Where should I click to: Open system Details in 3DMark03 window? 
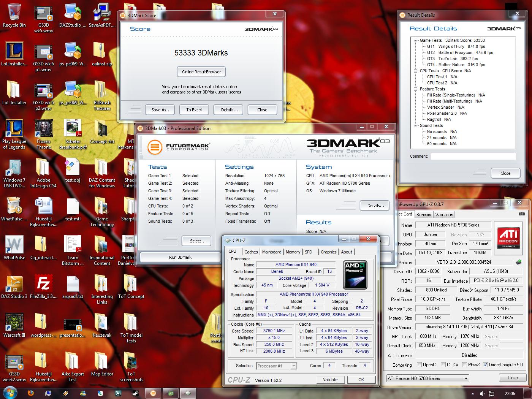pos(375,206)
